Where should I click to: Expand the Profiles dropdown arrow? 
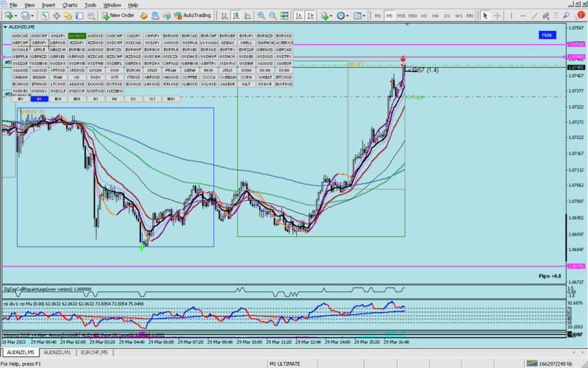click(32, 15)
